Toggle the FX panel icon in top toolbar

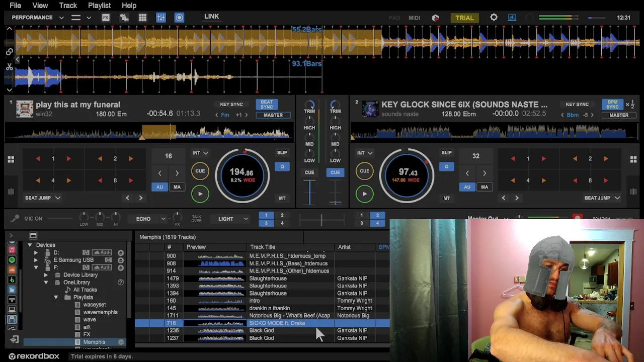pyautogui.click(x=106, y=18)
